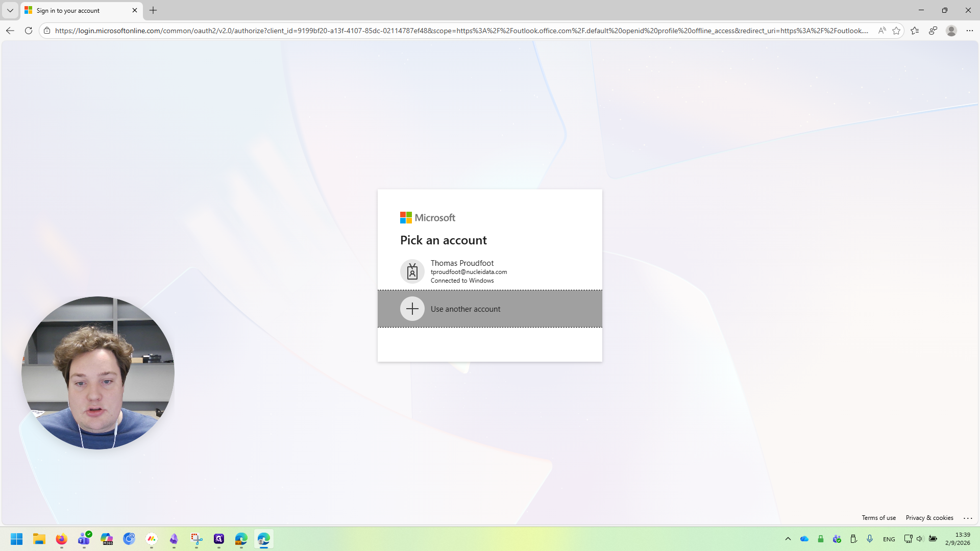Open the network status tray icon
Viewport: 980px width, 551px height.
(908, 539)
